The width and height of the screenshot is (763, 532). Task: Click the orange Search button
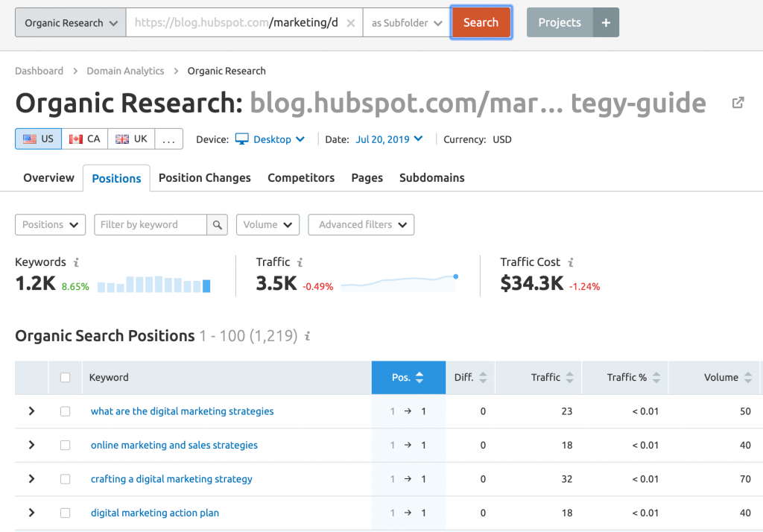[481, 22]
